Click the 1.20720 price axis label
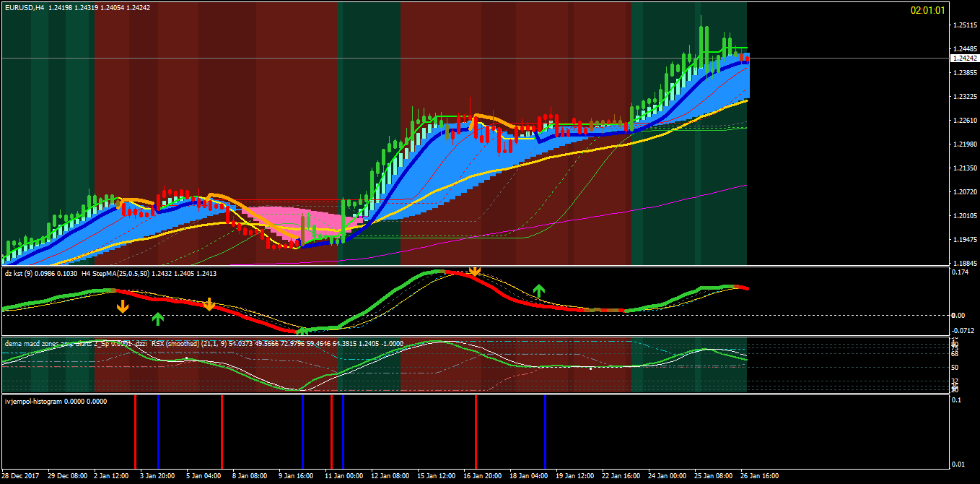This screenshot has height=484, width=980. tap(965, 192)
